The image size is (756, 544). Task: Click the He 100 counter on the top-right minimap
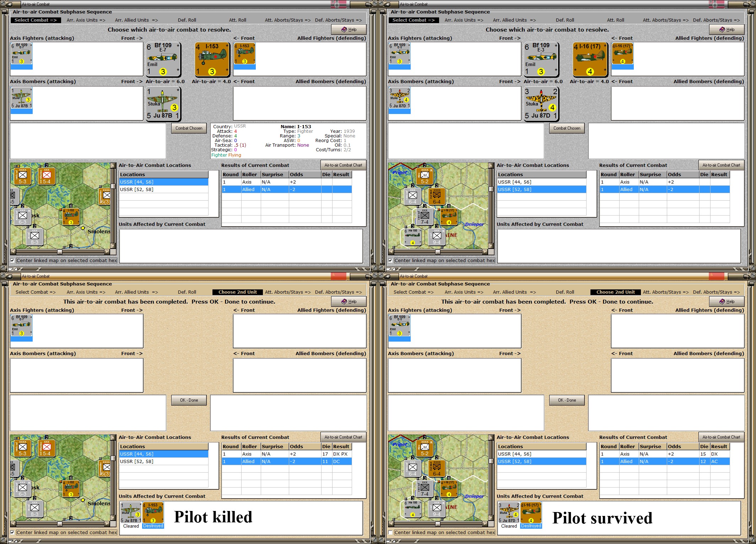coord(412,237)
